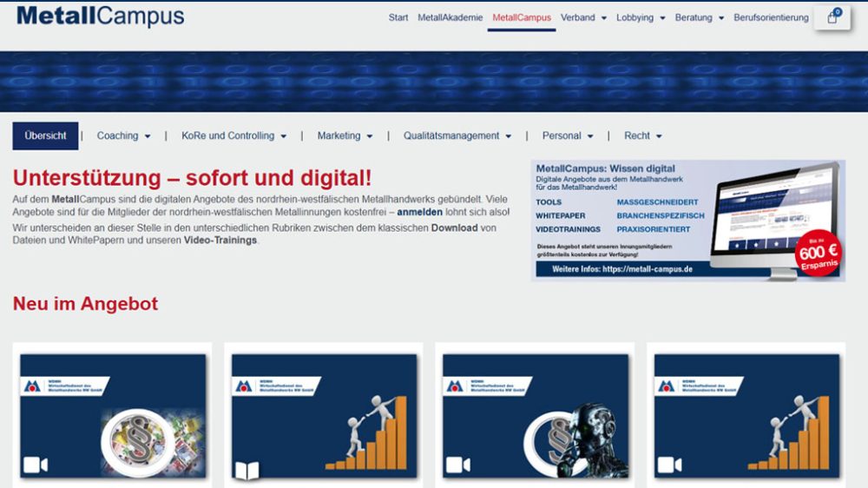The image size is (868, 488).
Task: Open third card with robot and paragraph
Action: click(536, 415)
